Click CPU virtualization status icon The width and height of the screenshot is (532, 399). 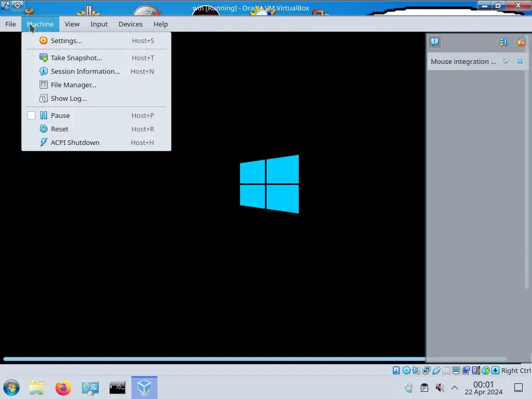[476, 370]
